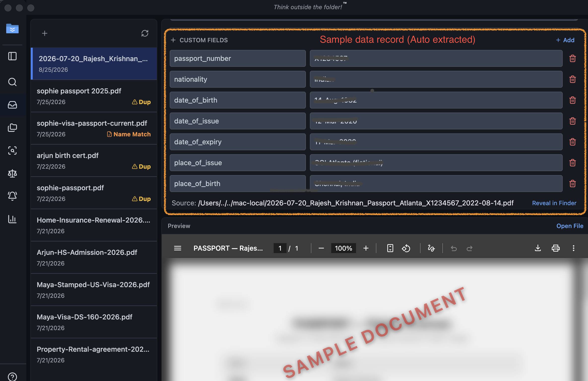This screenshot has height=381, width=588.
Task: Select sophie passport 2025.pdf in list
Action: click(x=94, y=96)
